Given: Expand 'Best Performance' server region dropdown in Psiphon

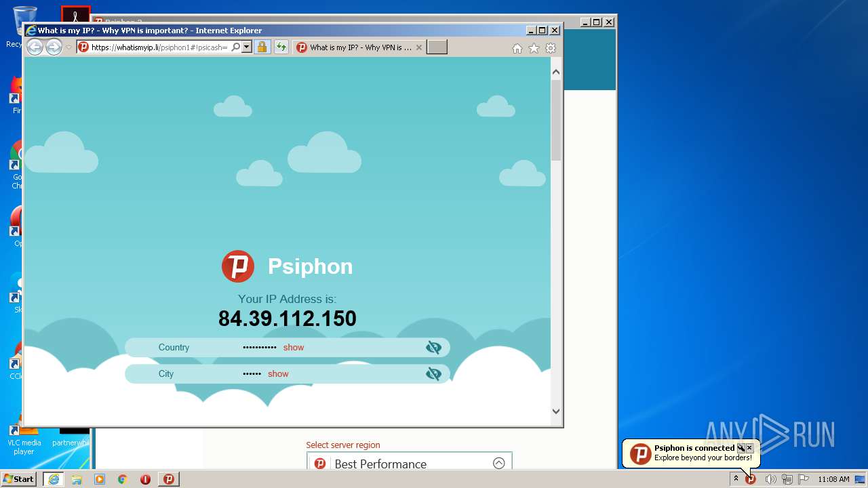Looking at the screenshot, I should [x=499, y=464].
